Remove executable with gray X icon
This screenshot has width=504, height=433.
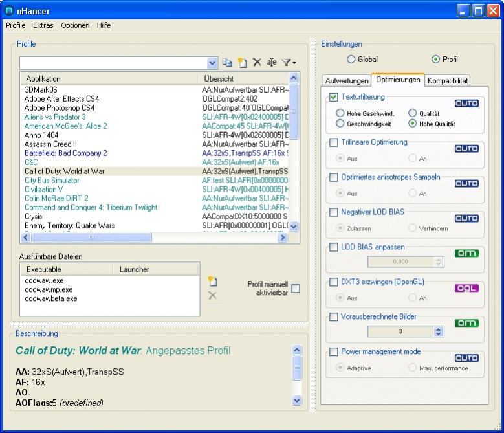(x=212, y=295)
